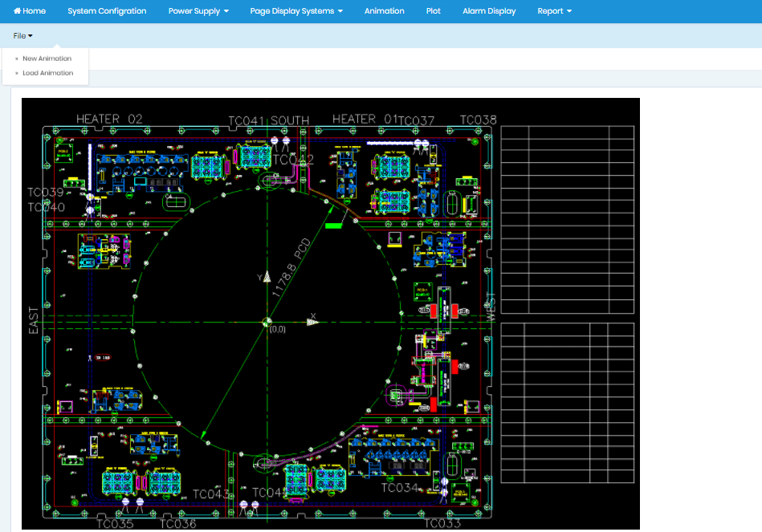Click the Y-axis arrow marker above the origin

267,277
